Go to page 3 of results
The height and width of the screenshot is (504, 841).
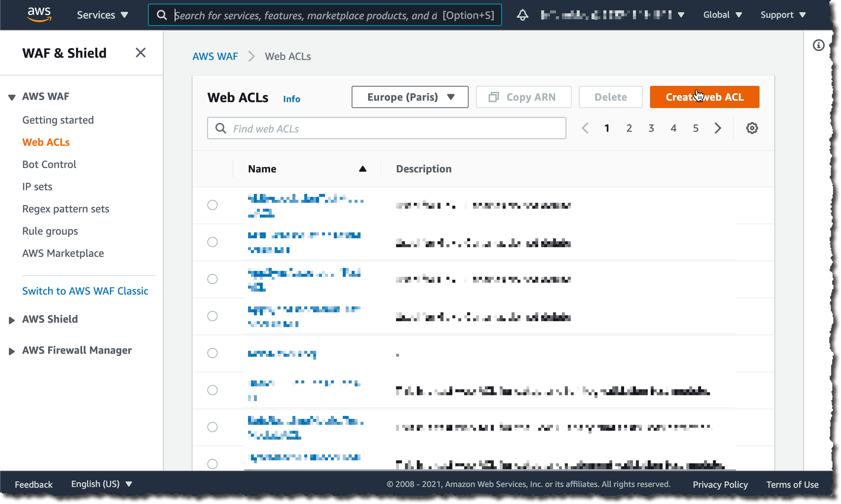[651, 128]
